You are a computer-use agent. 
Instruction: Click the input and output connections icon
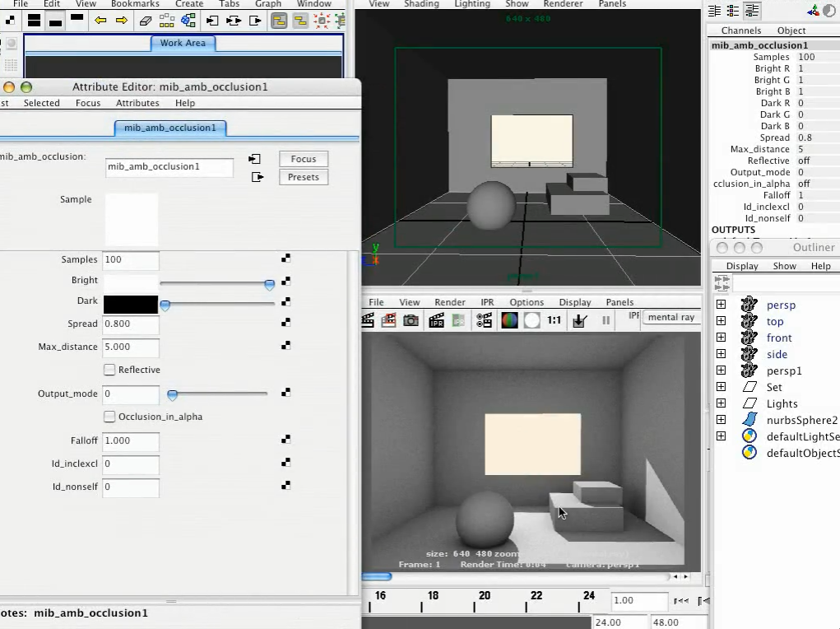pyautogui.click(x=234, y=21)
